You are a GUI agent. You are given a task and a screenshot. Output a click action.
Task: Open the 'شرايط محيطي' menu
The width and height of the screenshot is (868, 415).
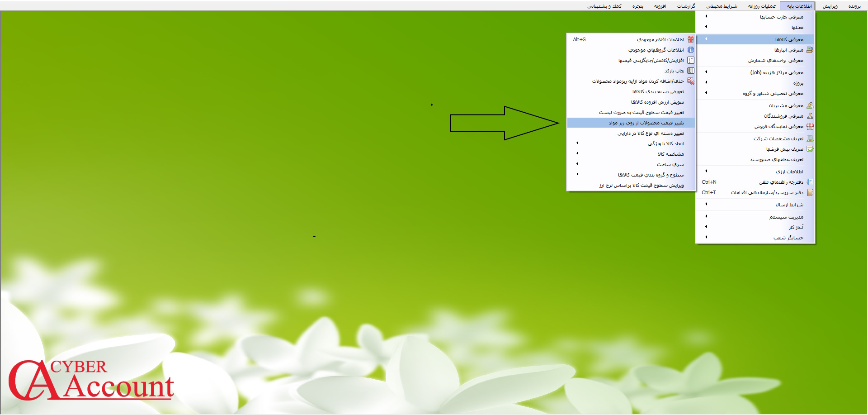click(722, 6)
